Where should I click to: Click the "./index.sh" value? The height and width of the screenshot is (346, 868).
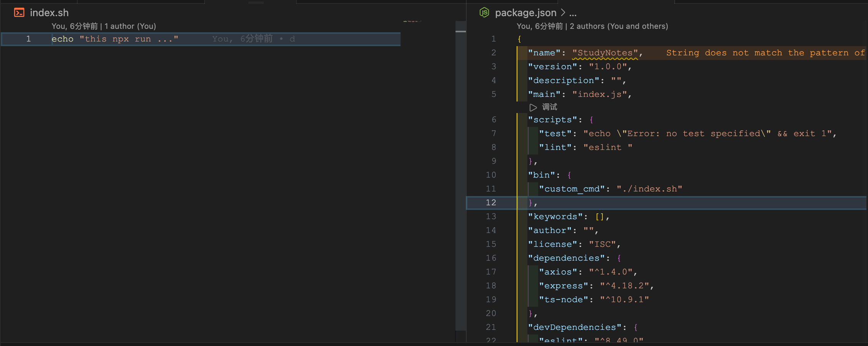pyautogui.click(x=649, y=189)
